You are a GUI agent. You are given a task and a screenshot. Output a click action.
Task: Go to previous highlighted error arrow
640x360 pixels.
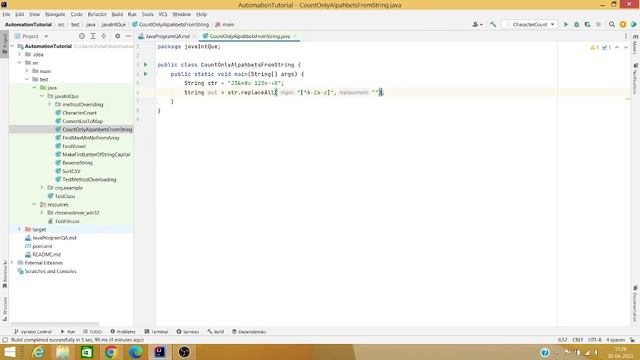click(x=617, y=48)
